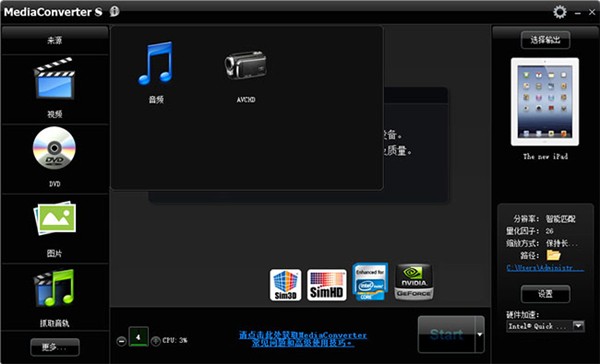This screenshot has width=600, height=364.
Task: Expand the Start button dropdown arrow
Action: tap(480, 335)
